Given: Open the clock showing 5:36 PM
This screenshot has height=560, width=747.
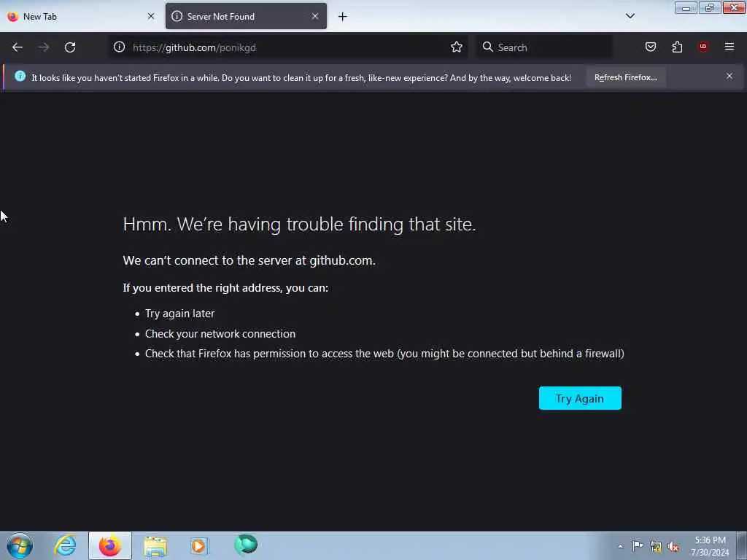Looking at the screenshot, I should pyautogui.click(x=710, y=546).
